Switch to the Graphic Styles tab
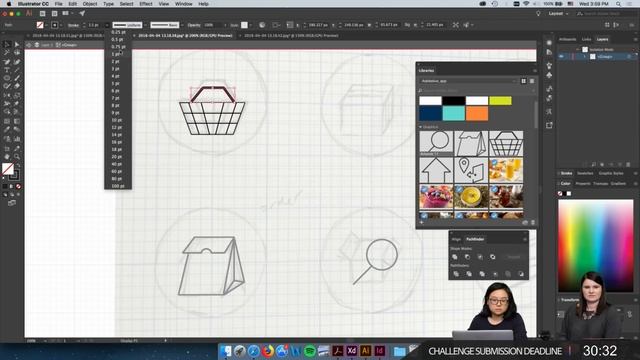This screenshot has height=360, width=640. coord(611,173)
